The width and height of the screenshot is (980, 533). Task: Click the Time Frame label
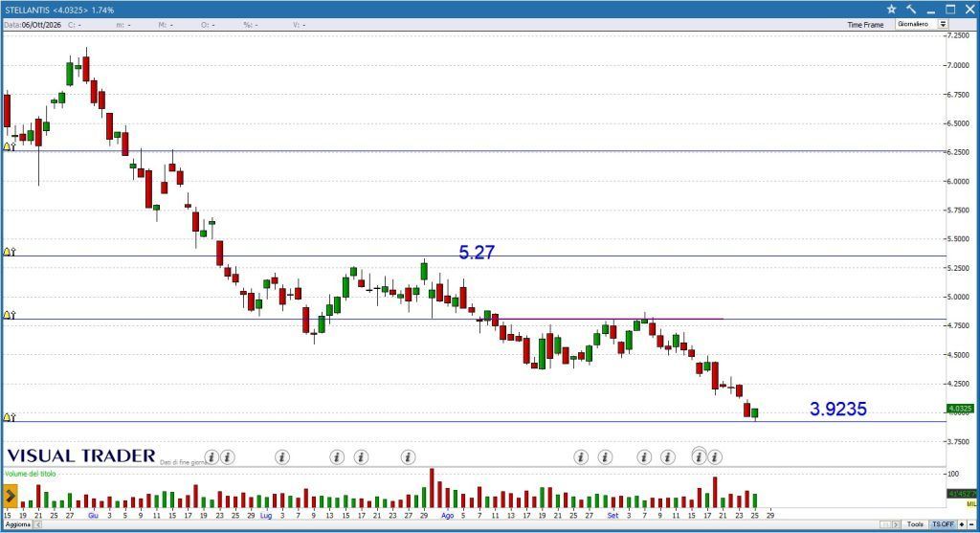pyautogui.click(x=865, y=25)
